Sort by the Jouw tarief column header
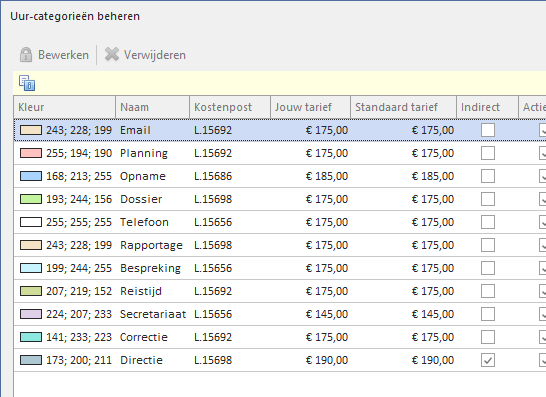This screenshot has width=546, height=397. point(311,107)
